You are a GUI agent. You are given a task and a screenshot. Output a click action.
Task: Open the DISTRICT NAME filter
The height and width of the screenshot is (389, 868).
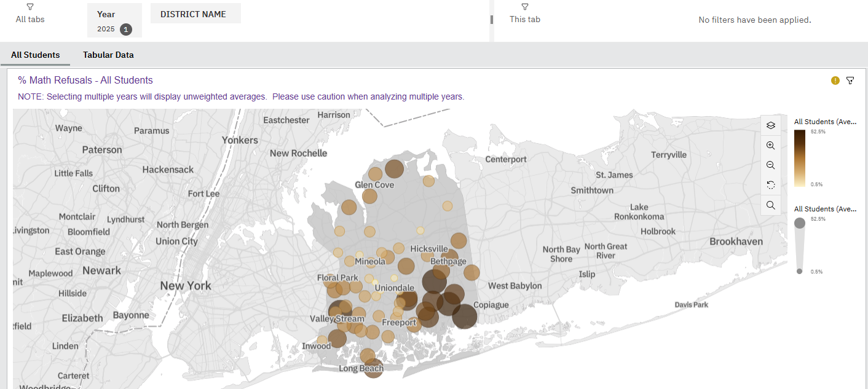pos(195,14)
